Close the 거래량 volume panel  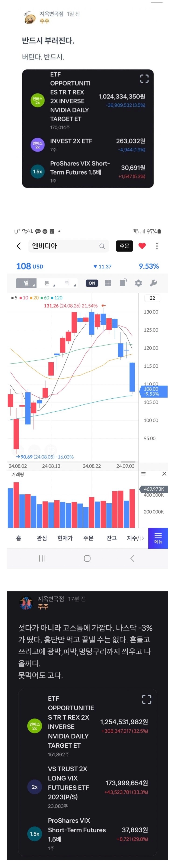(x=164, y=474)
